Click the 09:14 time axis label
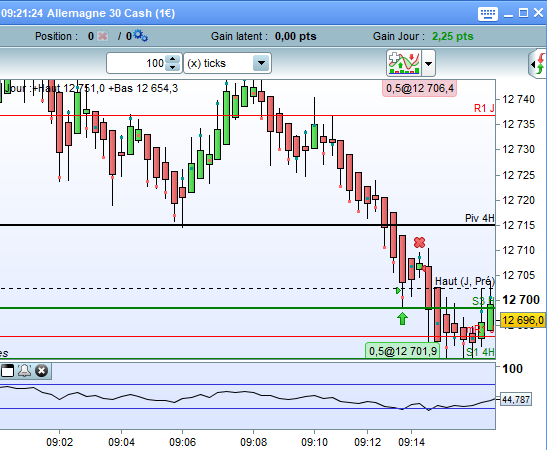The height and width of the screenshot is (450, 547). tap(411, 442)
